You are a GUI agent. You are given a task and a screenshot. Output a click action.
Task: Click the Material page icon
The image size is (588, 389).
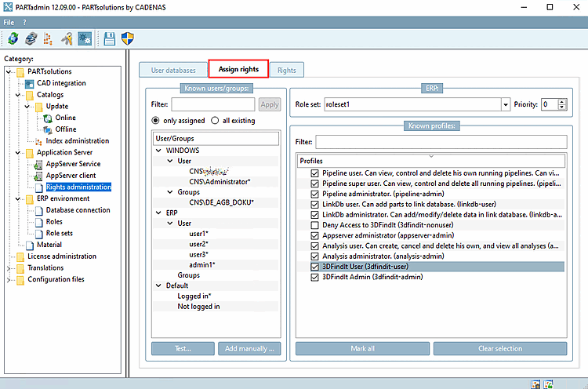click(x=30, y=245)
